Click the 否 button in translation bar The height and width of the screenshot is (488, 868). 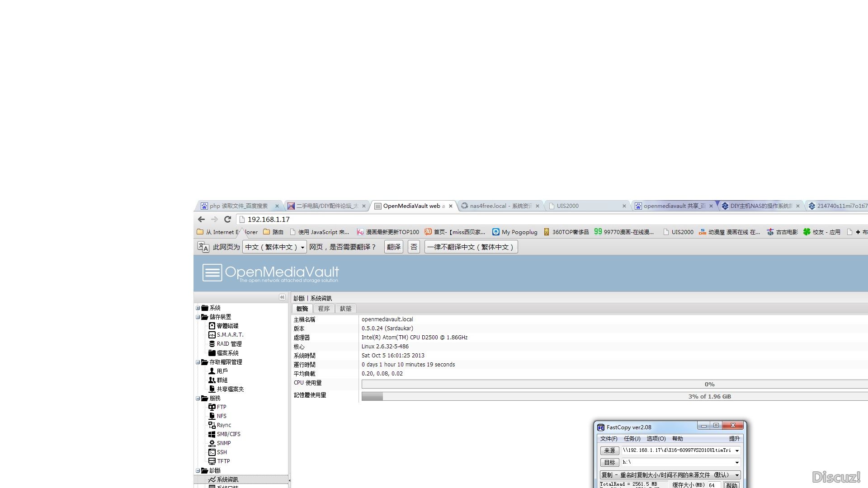[414, 247]
